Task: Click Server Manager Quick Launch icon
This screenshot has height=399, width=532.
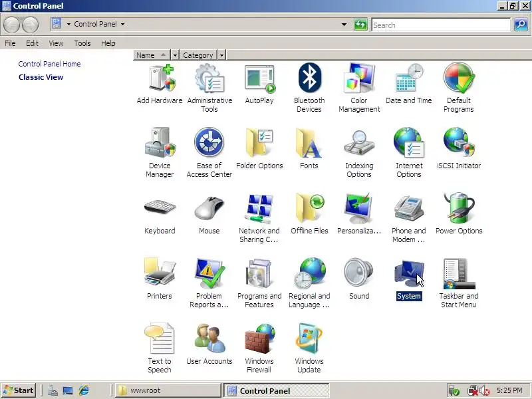Action: pos(53,390)
